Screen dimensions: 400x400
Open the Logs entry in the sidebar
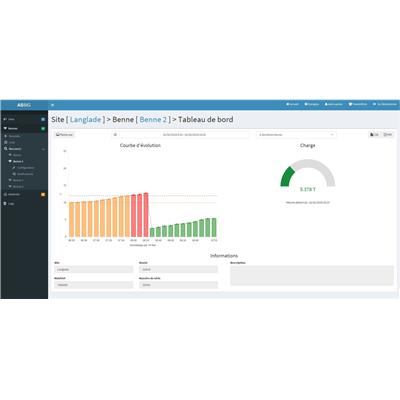(11, 203)
